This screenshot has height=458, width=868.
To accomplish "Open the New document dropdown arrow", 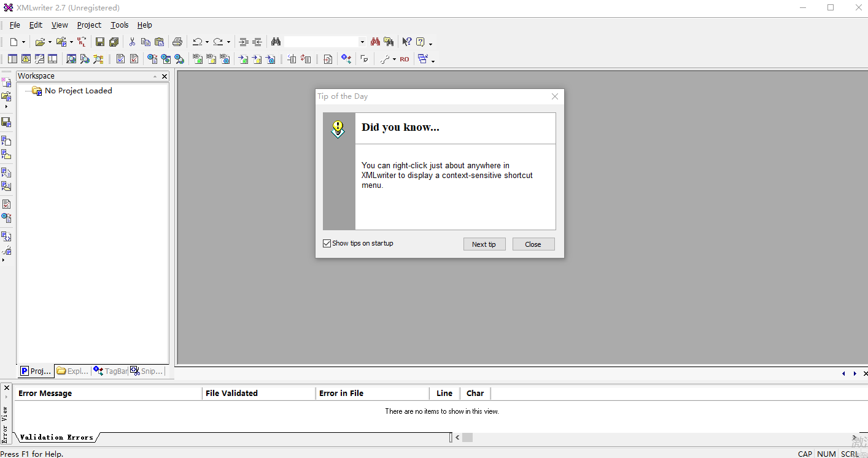I will [x=24, y=42].
